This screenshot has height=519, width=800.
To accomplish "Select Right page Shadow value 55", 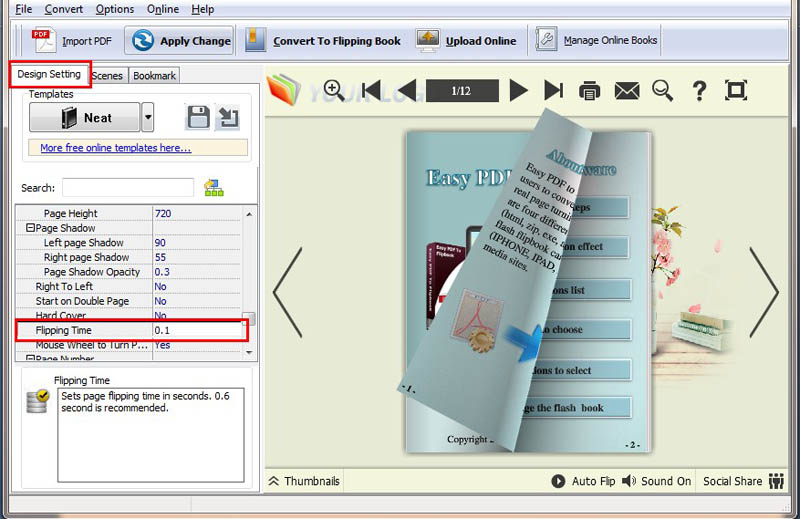I will click(x=196, y=257).
